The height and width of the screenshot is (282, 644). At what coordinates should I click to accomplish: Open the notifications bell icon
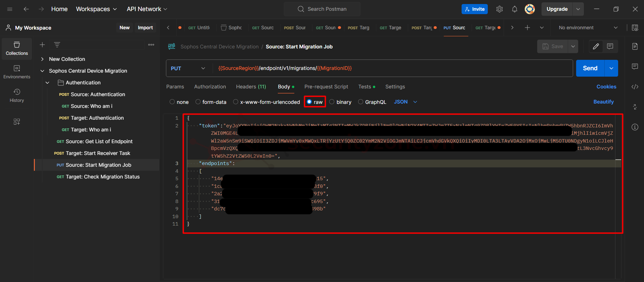tap(515, 9)
